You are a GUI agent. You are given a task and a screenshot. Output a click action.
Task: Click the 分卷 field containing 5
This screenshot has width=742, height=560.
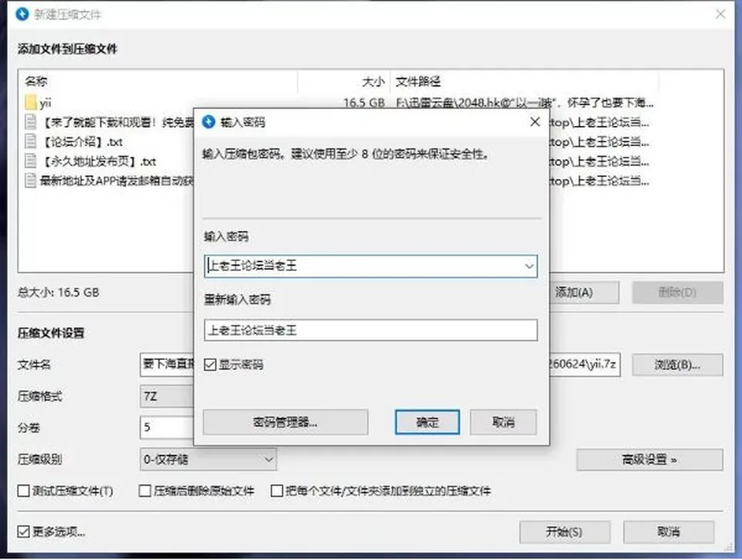(167, 428)
